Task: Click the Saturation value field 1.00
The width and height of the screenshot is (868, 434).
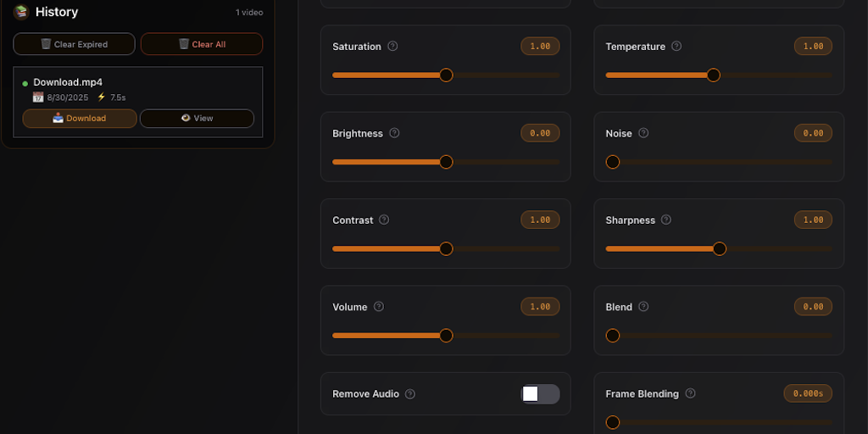Action: point(540,46)
